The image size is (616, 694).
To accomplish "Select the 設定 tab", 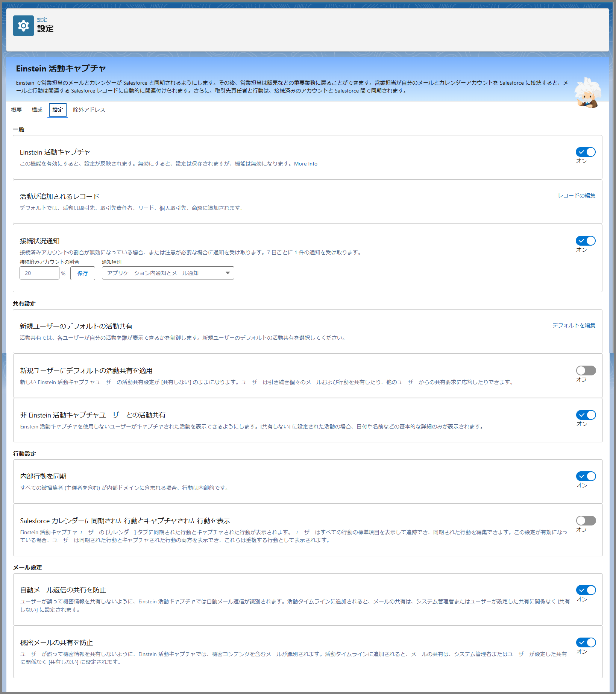I will pos(58,110).
